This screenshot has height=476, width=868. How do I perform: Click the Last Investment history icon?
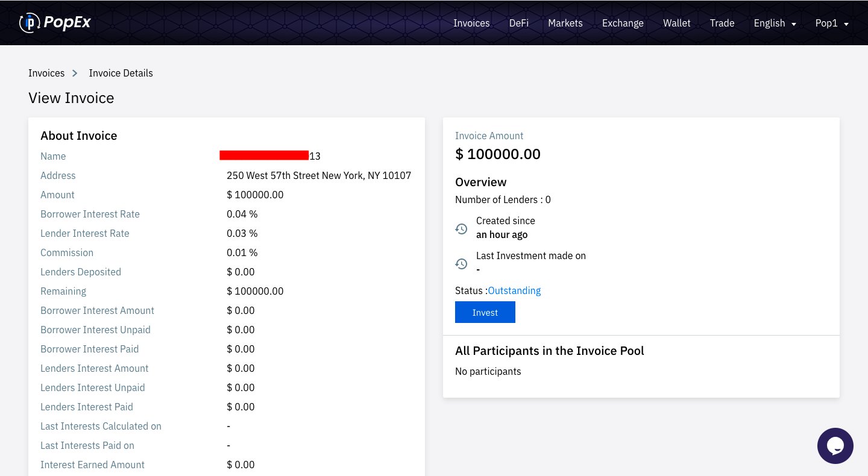pos(461,264)
